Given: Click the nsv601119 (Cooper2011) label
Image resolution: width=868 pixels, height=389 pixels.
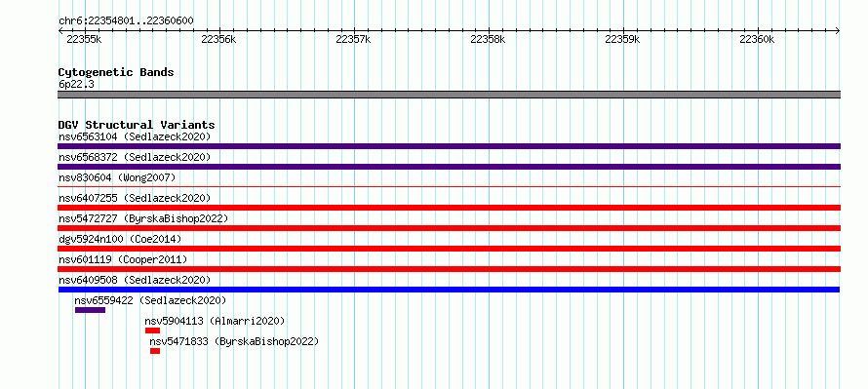Looking at the screenshot, I should 123,259.
